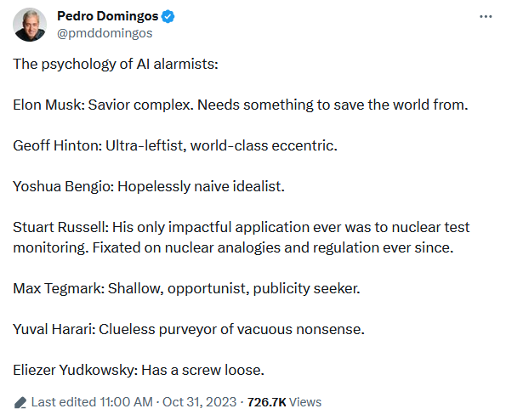This screenshot has height=420, width=506.
Task: Click the 726.7K view count
Action: [266, 402]
